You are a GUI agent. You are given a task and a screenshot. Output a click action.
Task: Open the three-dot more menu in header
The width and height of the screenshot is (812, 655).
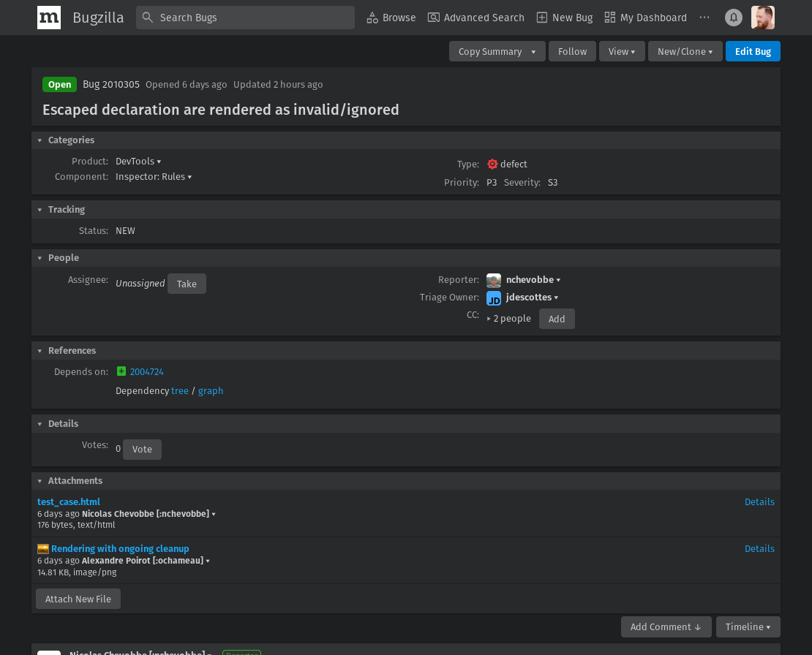tap(704, 18)
